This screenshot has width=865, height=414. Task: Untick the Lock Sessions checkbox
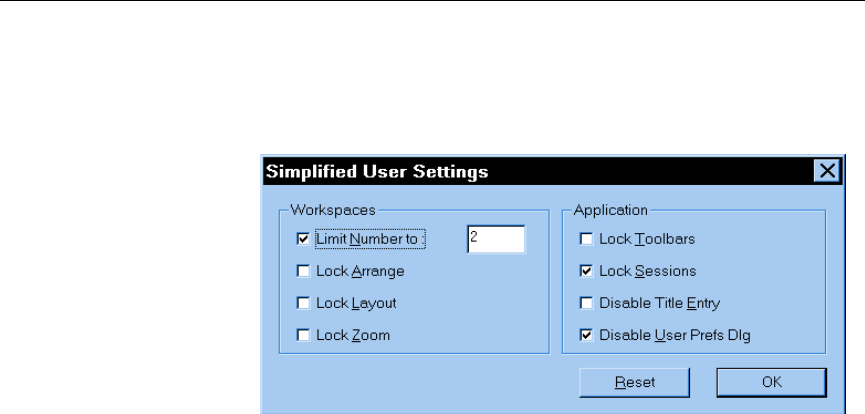click(x=585, y=270)
